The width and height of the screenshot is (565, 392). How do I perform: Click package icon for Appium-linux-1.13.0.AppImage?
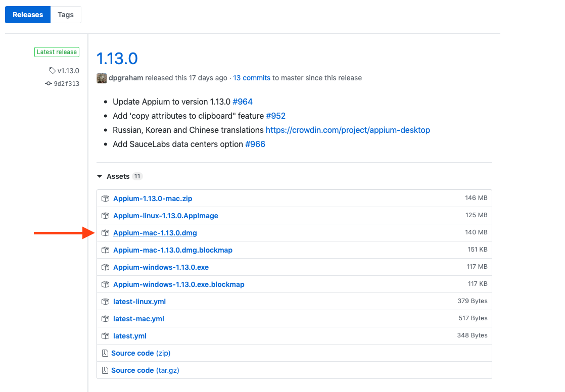105,216
